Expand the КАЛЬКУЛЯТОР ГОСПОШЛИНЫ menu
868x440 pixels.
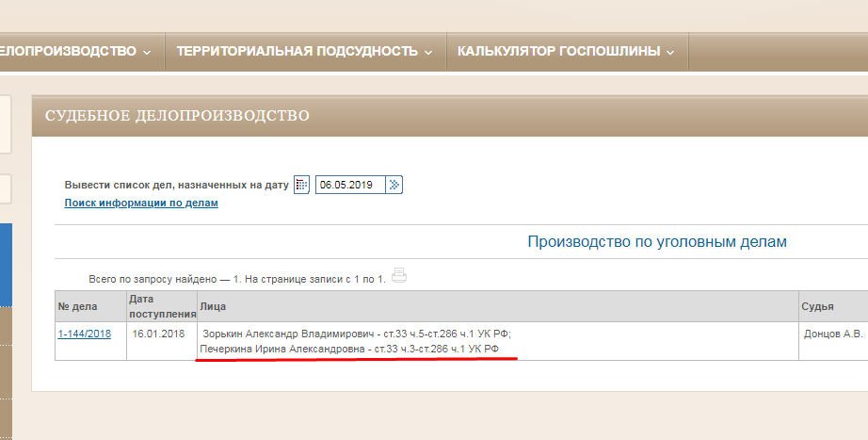click(x=567, y=51)
